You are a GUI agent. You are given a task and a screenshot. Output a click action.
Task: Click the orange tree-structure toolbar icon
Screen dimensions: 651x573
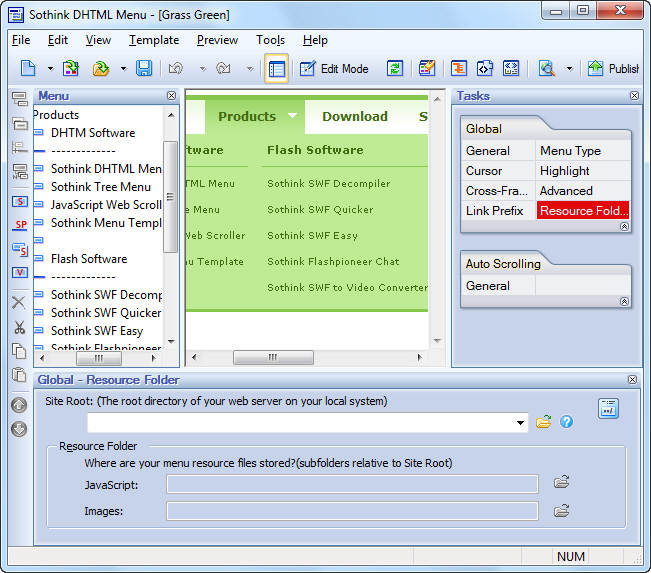point(459,68)
